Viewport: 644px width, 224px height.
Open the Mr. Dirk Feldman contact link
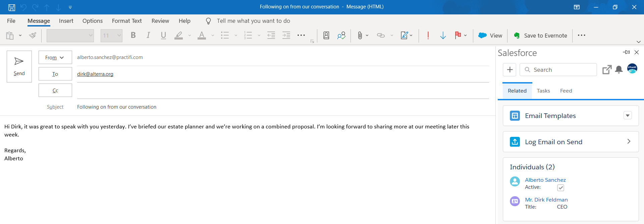546,200
